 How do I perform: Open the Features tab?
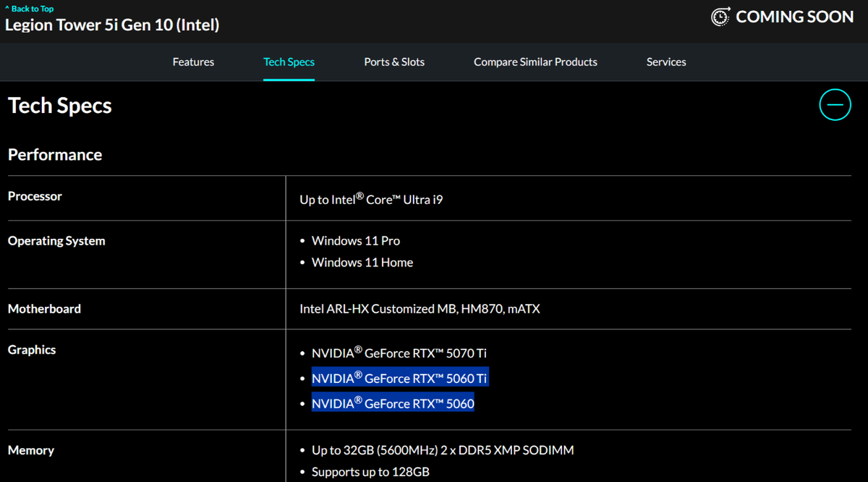(193, 62)
